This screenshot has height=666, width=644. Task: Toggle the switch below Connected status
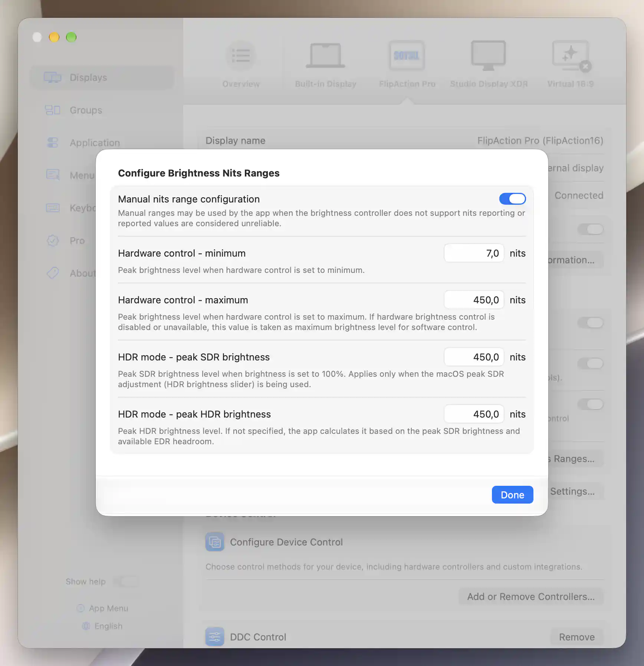[590, 229]
